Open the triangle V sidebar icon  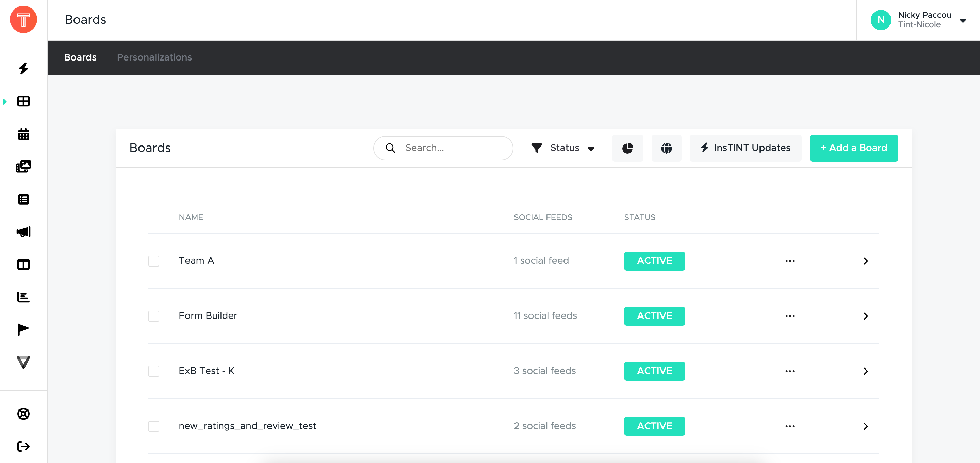point(23,362)
